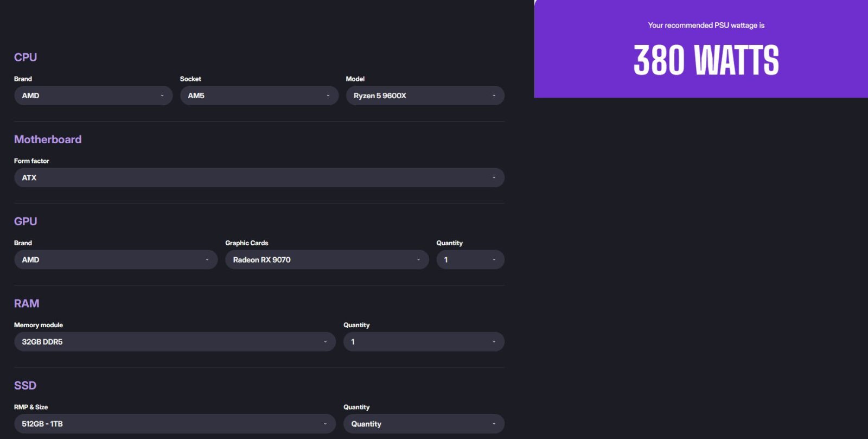Click the SSD section heading

pyautogui.click(x=25, y=385)
